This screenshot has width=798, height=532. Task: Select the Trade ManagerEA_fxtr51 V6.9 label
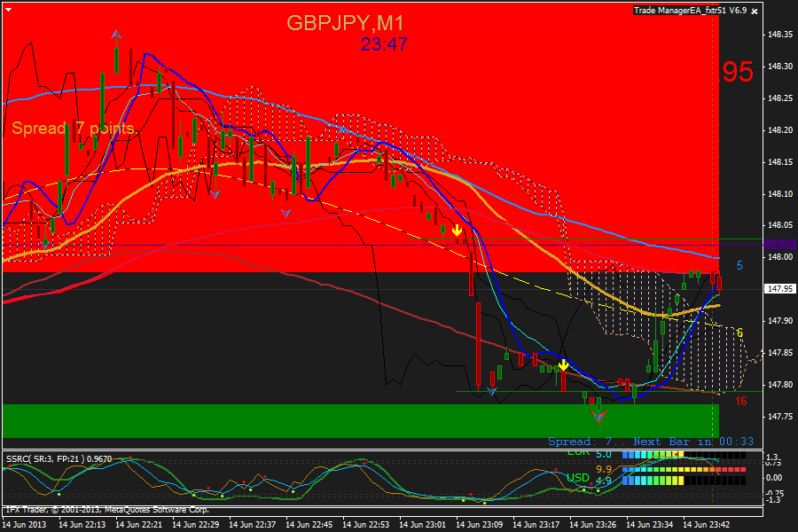pyautogui.click(x=690, y=10)
